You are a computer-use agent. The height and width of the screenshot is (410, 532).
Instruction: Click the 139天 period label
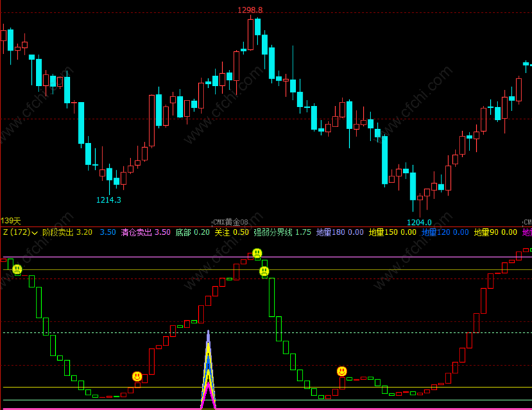(11, 221)
